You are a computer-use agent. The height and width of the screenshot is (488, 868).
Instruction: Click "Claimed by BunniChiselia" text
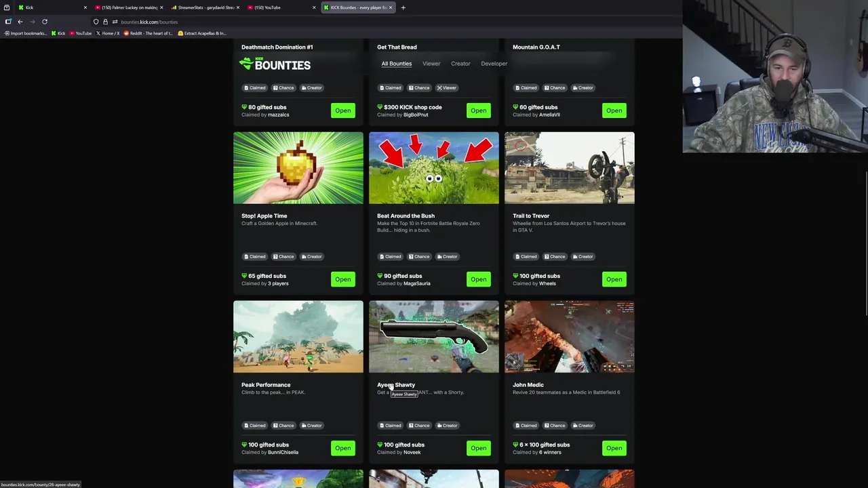coord(270,452)
